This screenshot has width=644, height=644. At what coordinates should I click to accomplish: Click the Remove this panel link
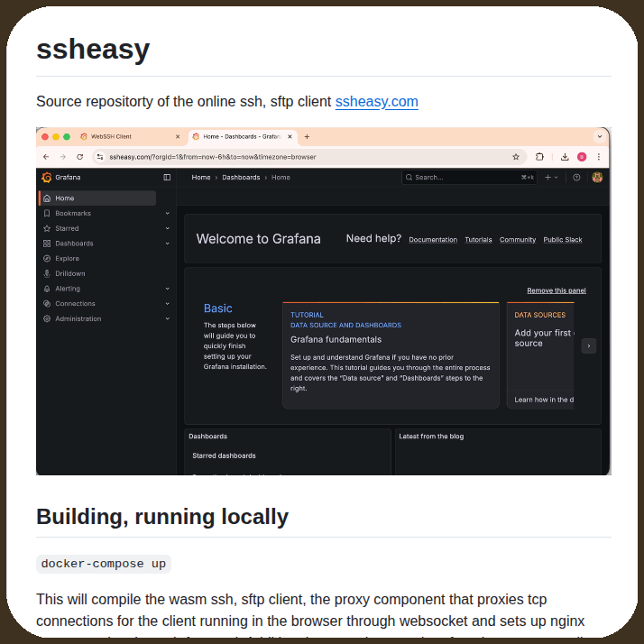click(557, 290)
